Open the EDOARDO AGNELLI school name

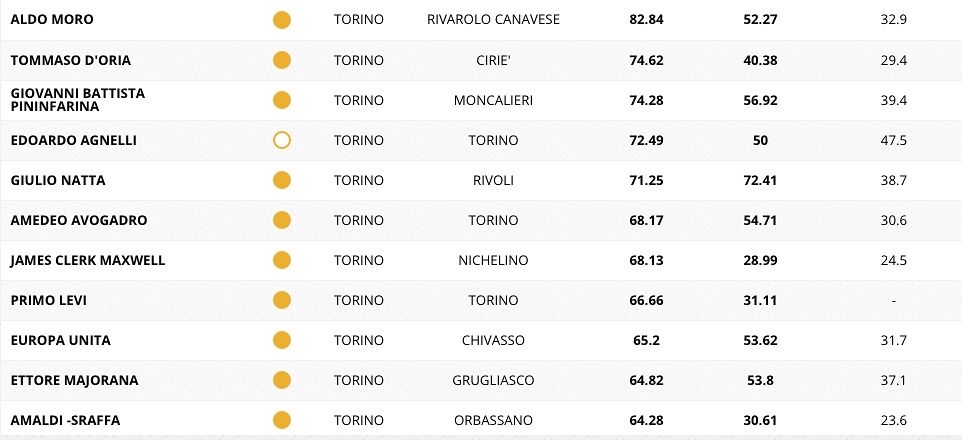point(73,140)
